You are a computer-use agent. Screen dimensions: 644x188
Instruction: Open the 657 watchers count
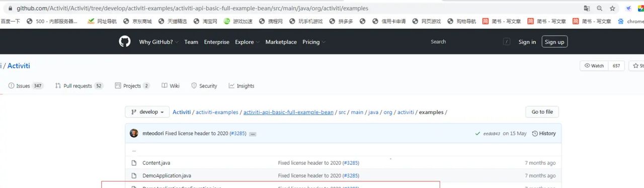pyautogui.click(x=616, y=66)
